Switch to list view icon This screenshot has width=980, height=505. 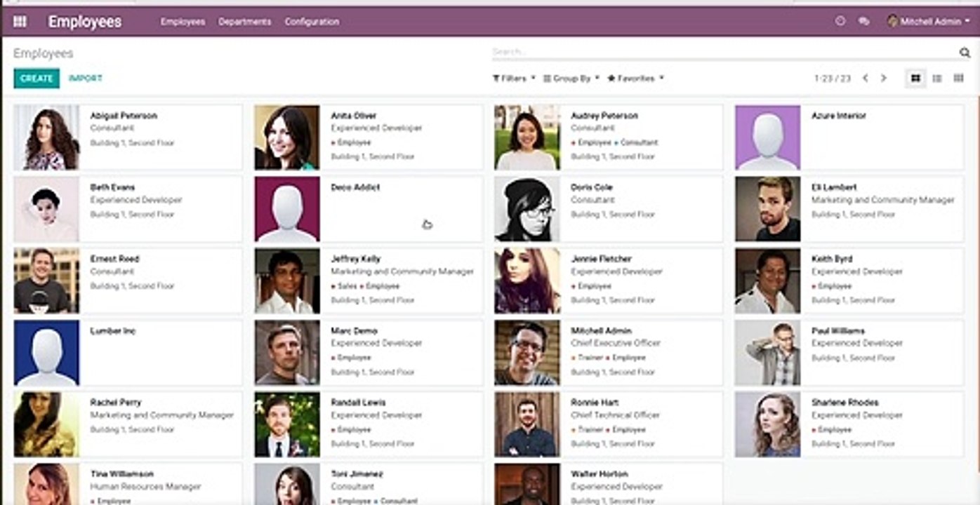point(936,79)
